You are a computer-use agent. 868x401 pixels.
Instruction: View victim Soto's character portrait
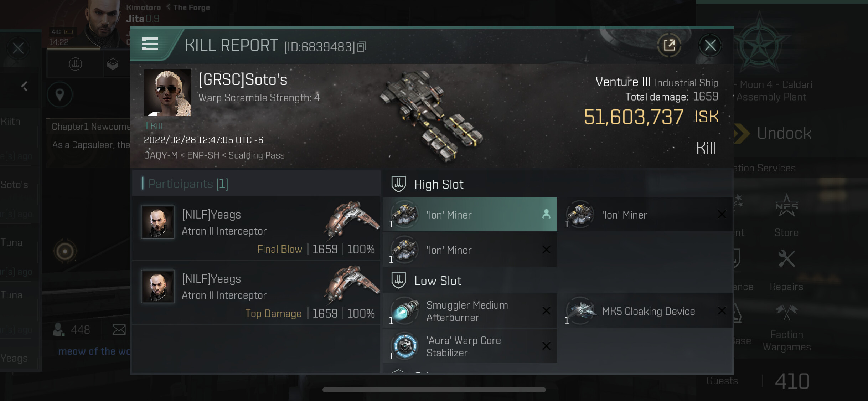(x=167, y=93)
